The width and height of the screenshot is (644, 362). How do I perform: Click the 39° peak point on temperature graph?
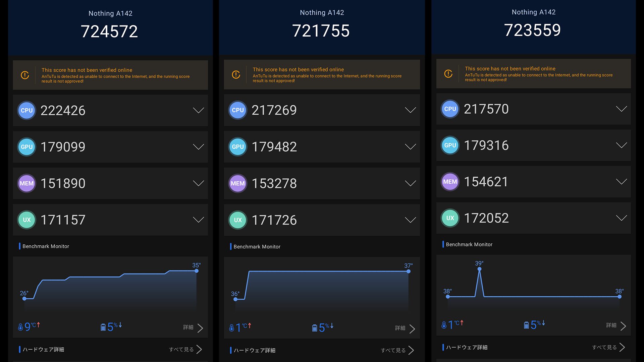479,269
